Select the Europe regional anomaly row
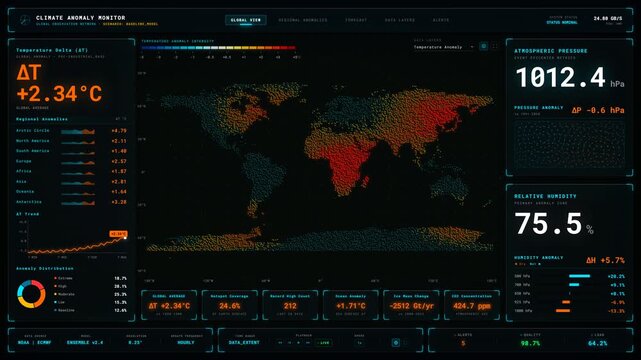 (71, 161)
